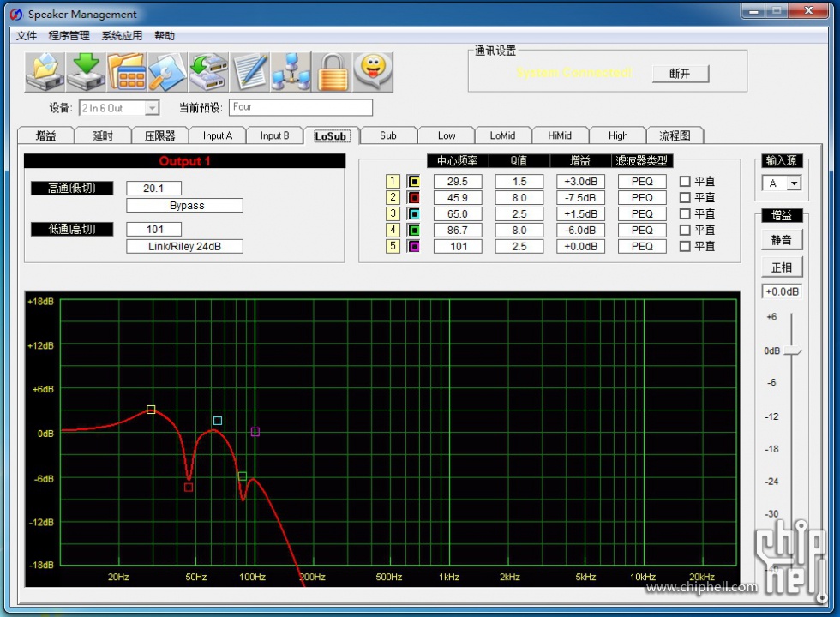Click the band number 5 button

[x=393, y=247]
